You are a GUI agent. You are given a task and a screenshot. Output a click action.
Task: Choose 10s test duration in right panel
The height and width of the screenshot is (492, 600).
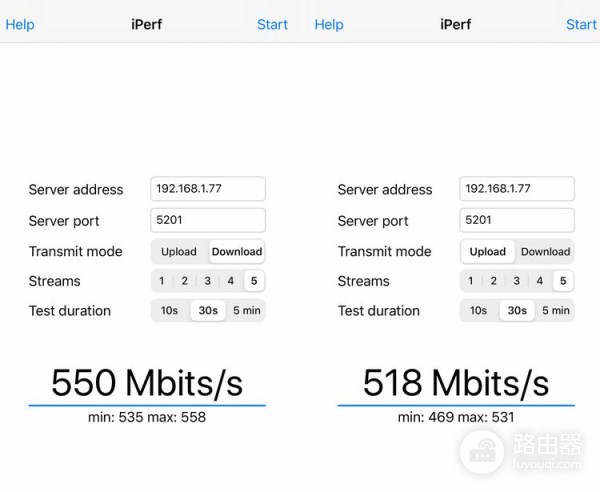point(479,311)
